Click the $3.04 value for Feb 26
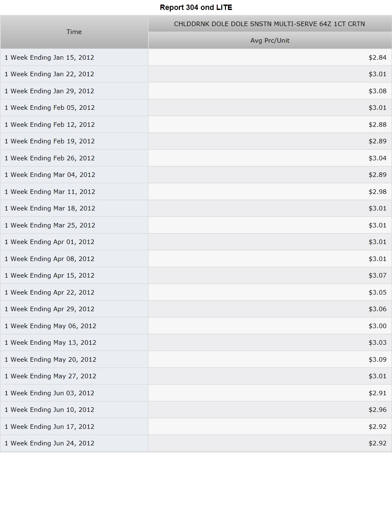Image resolution: width=392 pixels, height=532 pixels. 377,158
